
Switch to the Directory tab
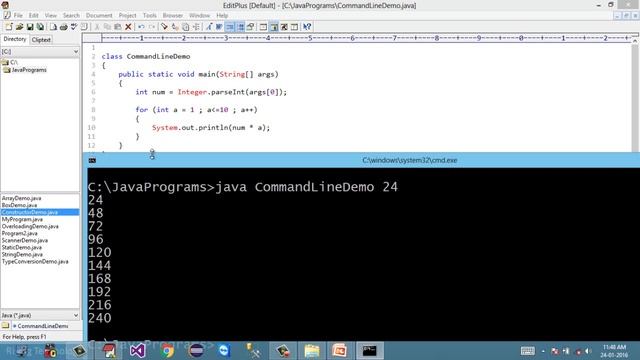tap(15, 39)
